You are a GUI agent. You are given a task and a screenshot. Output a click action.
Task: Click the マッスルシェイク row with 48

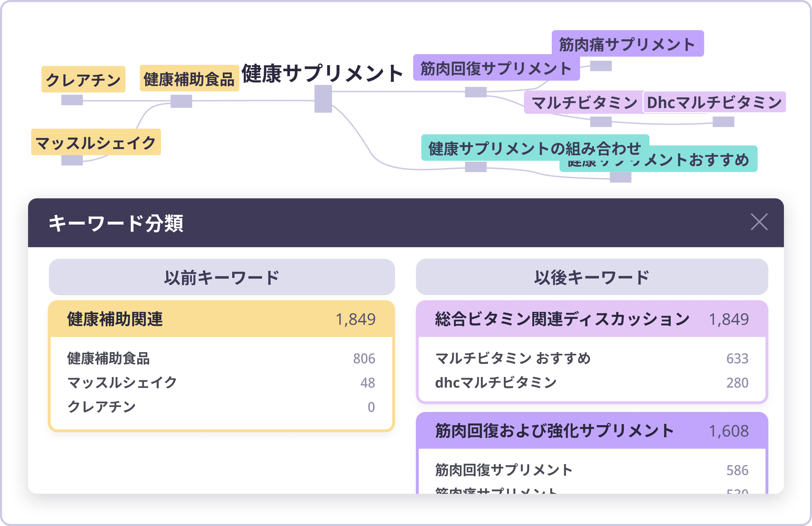tap(221, 383)
